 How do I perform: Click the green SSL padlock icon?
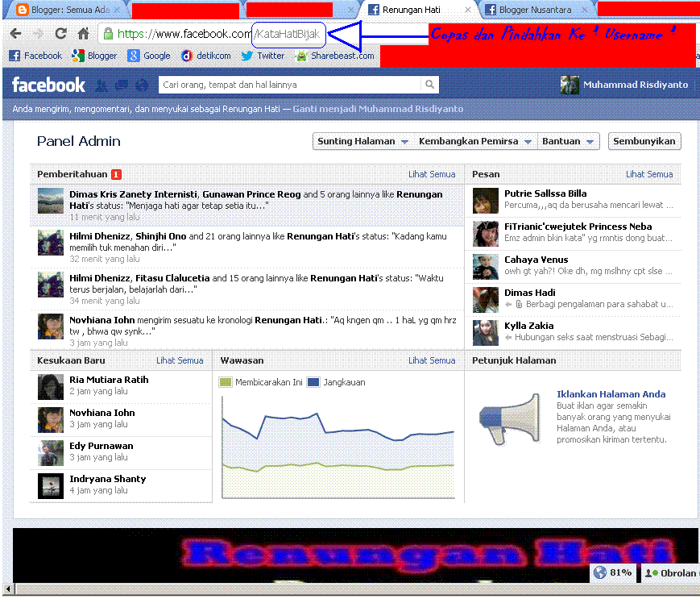(x=108, y=34)
